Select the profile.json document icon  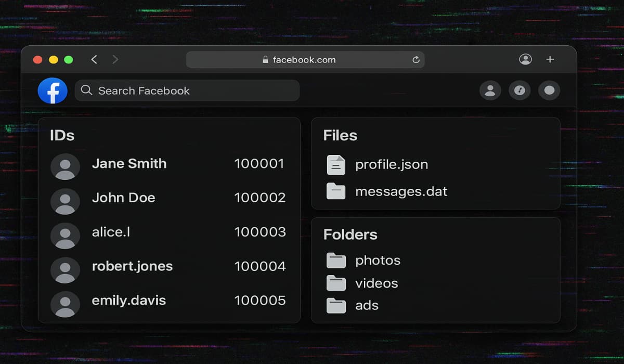tap(336, 165)
